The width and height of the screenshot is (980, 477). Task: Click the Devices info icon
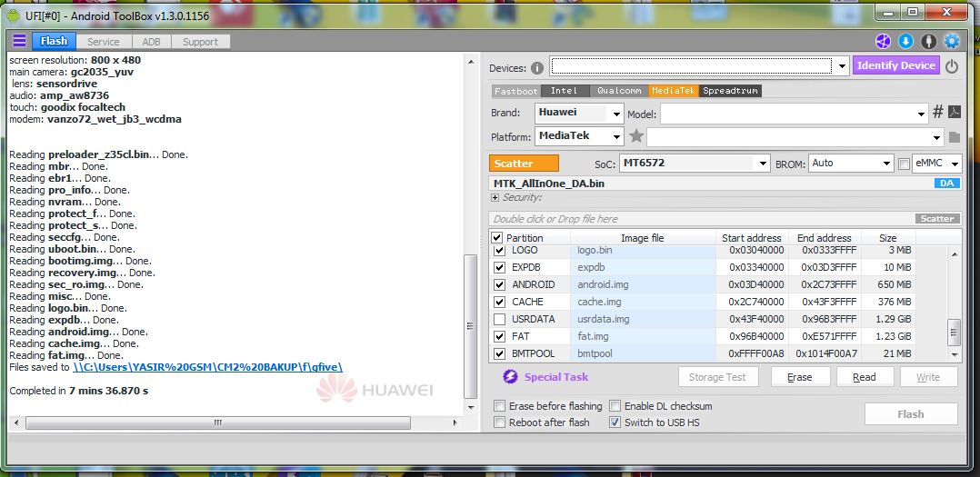(537, 68)
